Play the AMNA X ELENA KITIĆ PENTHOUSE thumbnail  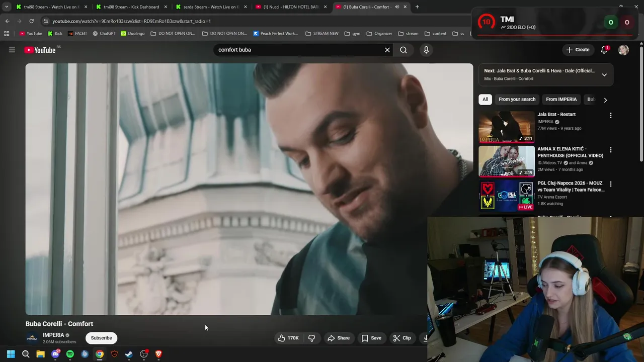point(507,161)
